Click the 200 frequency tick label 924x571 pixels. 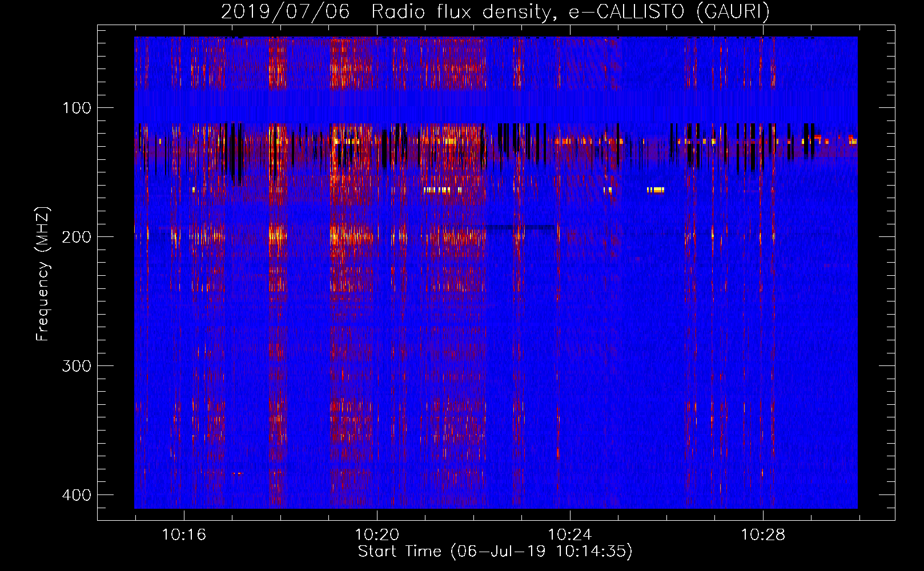point(77,237)
